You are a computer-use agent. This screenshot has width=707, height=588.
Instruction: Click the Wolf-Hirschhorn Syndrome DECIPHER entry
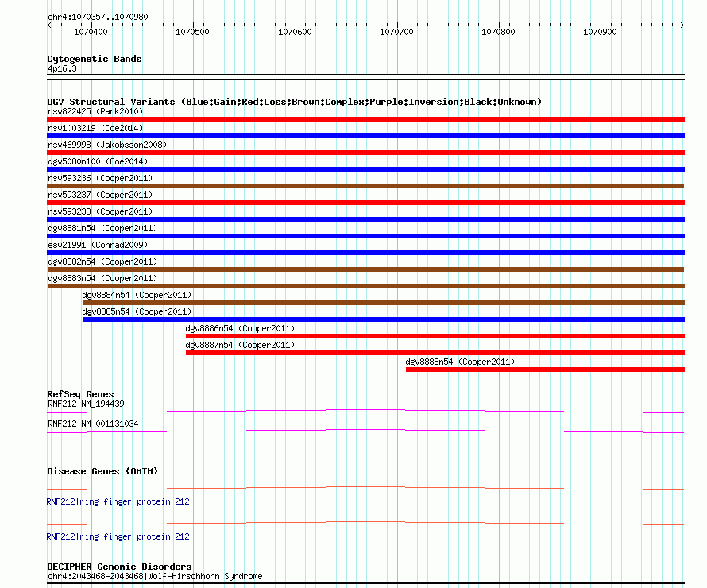click(x=155, y=576)
